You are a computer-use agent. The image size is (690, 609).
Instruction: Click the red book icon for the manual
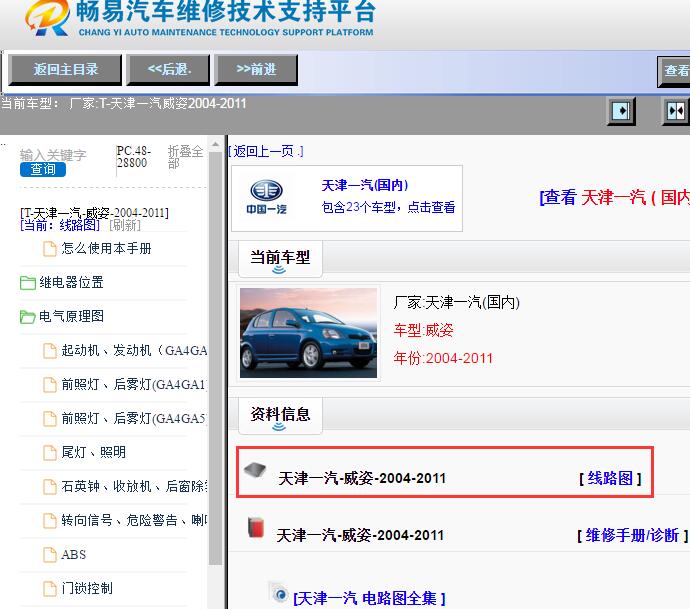point(256,528)
